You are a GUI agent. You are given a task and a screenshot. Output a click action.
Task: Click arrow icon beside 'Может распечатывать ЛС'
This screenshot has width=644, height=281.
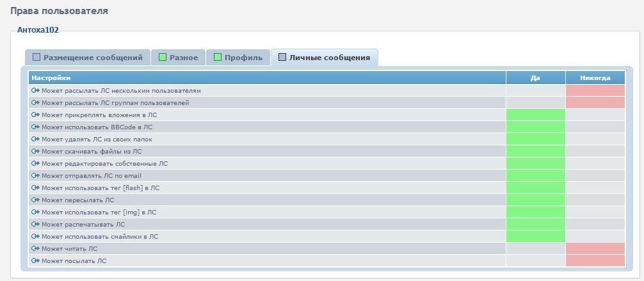click(36, 224)
